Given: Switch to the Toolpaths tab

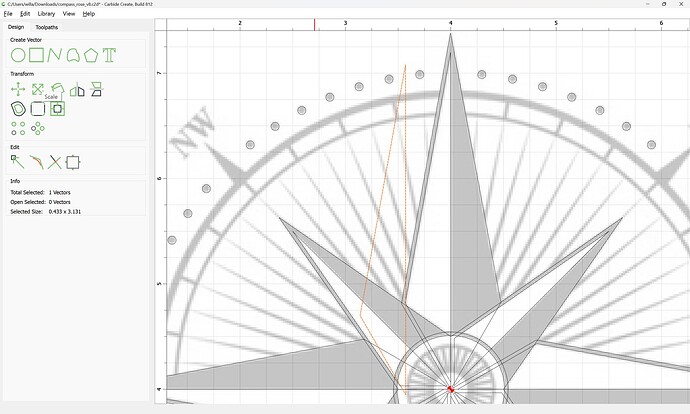Looking at the screenshot, I should click(47, 27).
